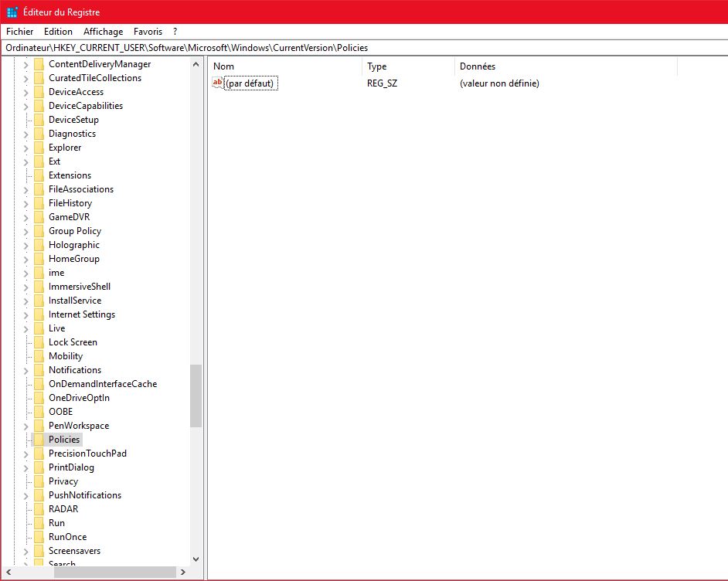Click the string value icon beside (par défaut)
This screenshot has width=728, height=581.
point(217,83)
